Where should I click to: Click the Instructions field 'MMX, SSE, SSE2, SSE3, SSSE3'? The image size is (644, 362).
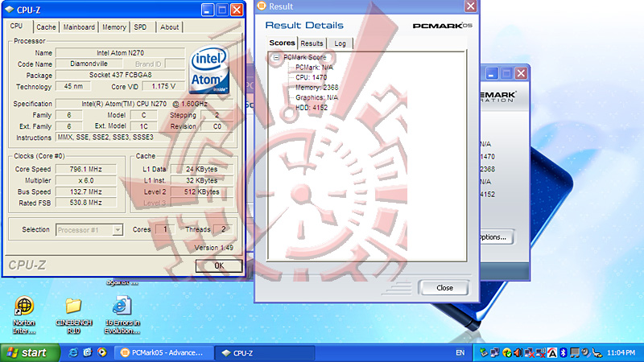click(145, 138)
